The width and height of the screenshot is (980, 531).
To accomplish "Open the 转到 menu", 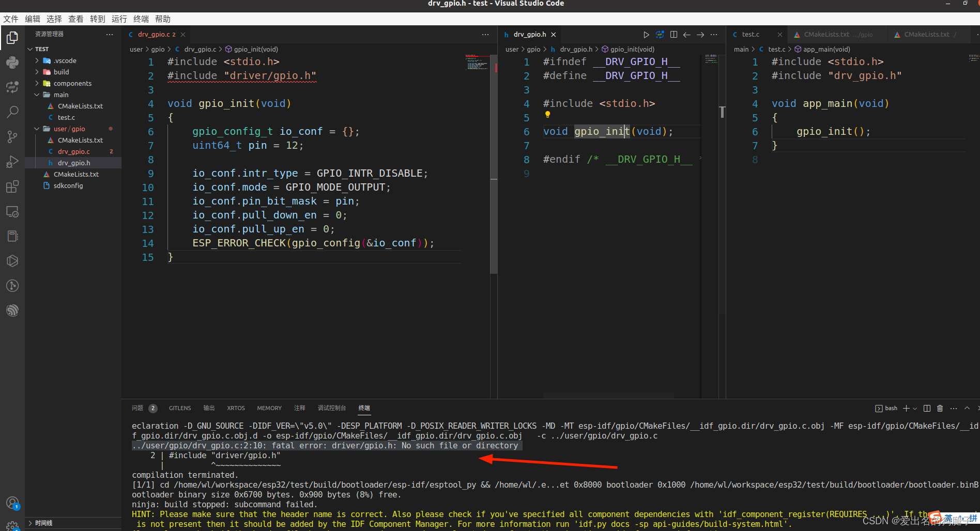I will pyautogui.click(x=98, y=19).
